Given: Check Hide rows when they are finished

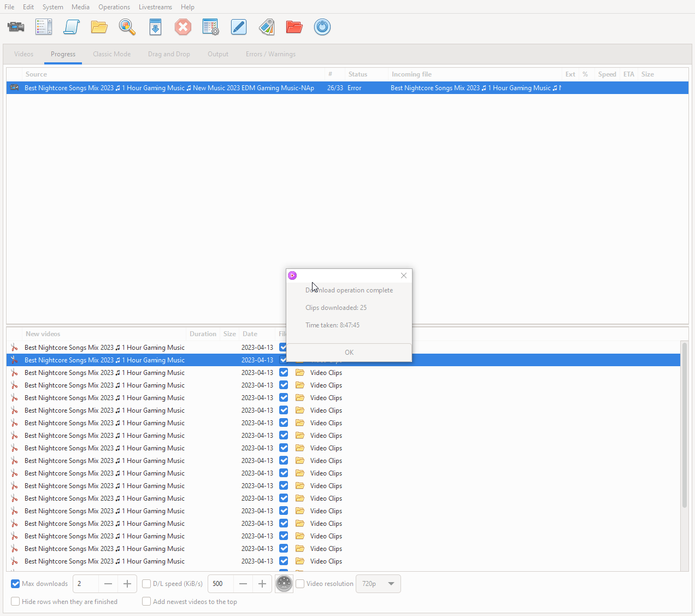Looking at the screenshot, I should tap(15, 601).
